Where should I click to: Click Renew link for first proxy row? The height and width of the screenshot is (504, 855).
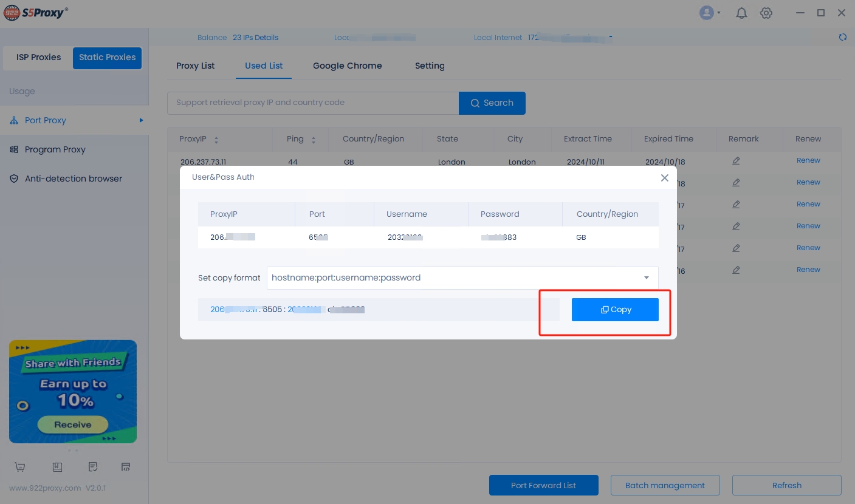808,161
